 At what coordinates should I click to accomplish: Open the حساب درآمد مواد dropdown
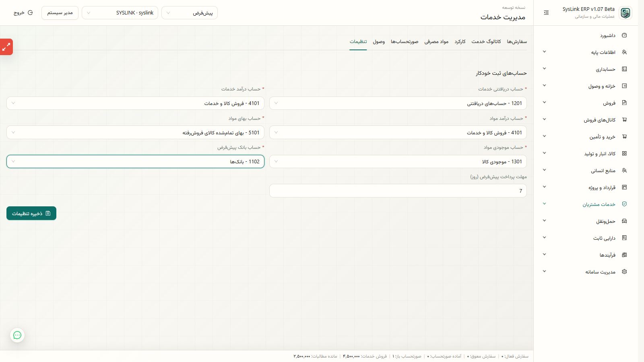[x=398, y=133]
